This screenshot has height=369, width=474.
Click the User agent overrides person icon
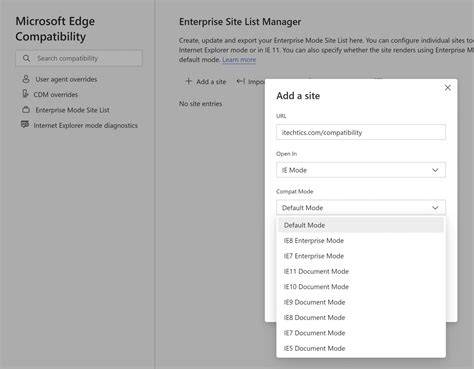point(26,79)
